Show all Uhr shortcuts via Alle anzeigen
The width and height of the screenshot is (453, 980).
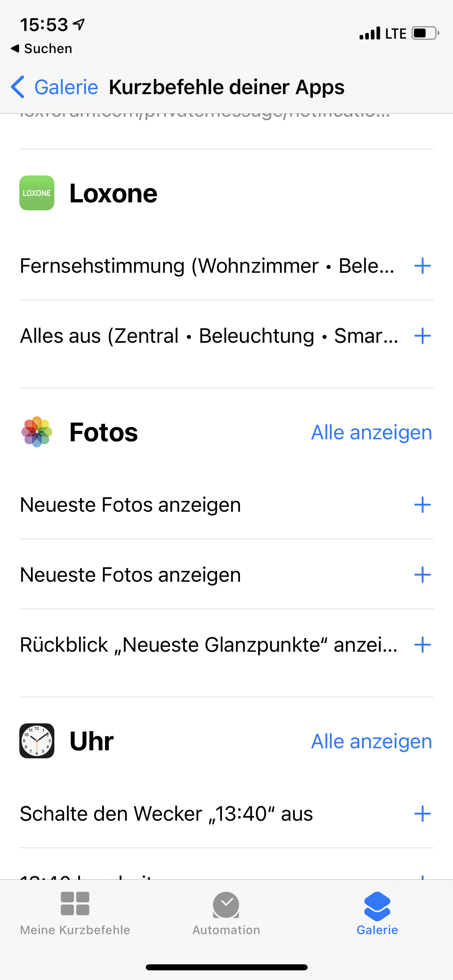(x=371, y=741)
